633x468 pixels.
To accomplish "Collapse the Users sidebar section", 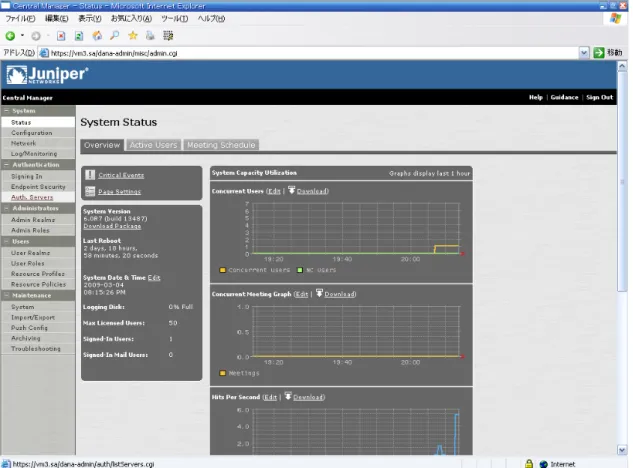I will click(x=6, y=241).
